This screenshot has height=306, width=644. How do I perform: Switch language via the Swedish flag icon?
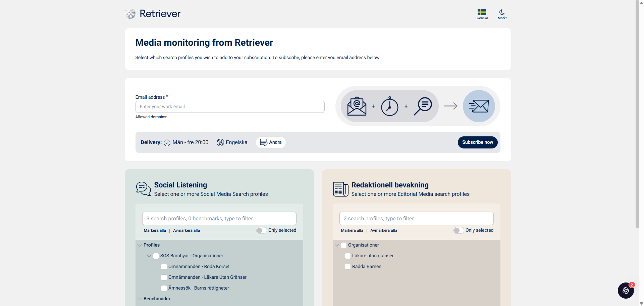pos(482,12)
